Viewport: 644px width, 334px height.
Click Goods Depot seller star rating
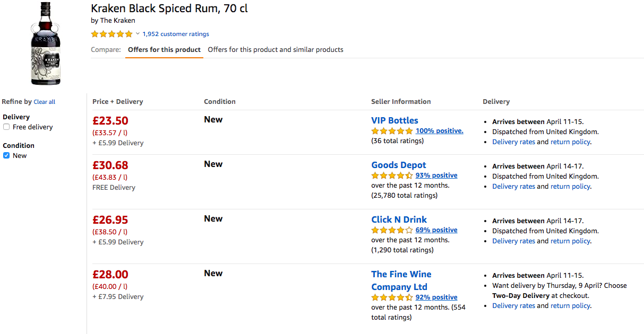point(392,175)
